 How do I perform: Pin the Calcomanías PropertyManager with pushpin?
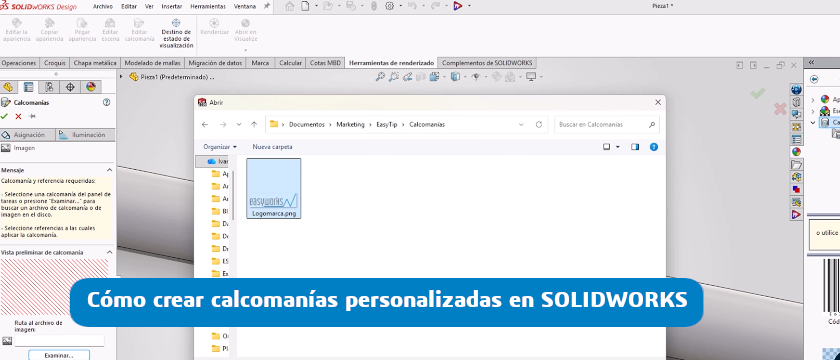(x=32, y=116)
